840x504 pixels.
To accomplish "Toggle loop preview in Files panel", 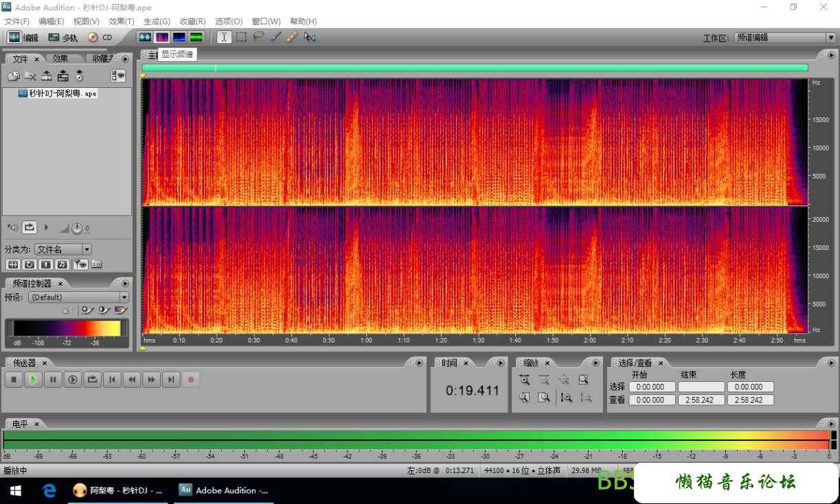I will click(x=30, y=227).
